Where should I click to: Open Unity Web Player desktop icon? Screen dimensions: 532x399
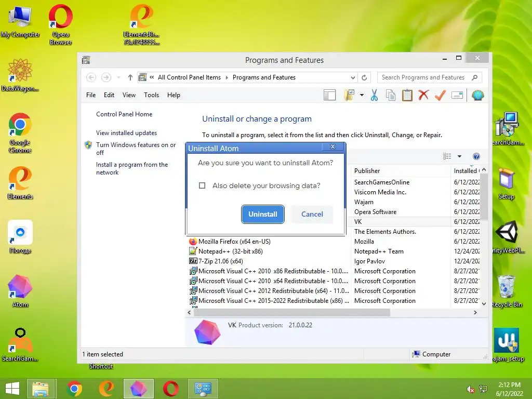click(x=508, y=237)
